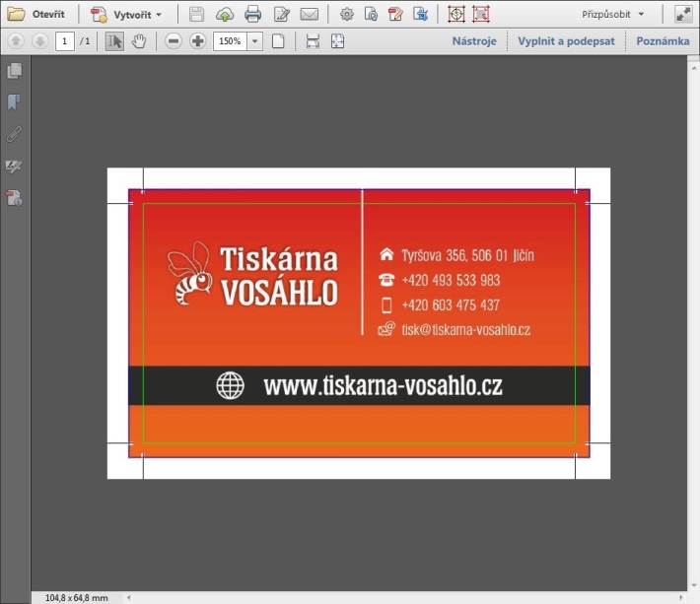Click the document preview magnifier icon
This screenshot has width=700, height=604.
coord(371,14)
